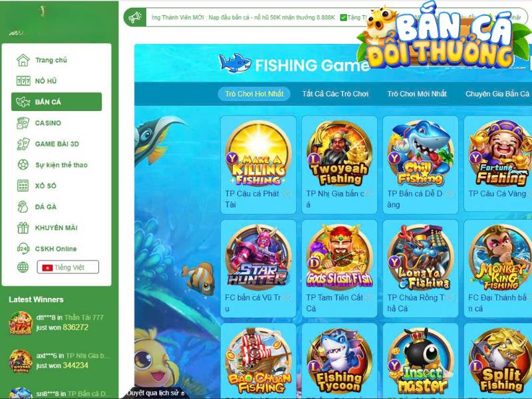Screen dimensions: 532x399
Task: Open the CASINO cards icon
Action: click(x=23, y=123)
